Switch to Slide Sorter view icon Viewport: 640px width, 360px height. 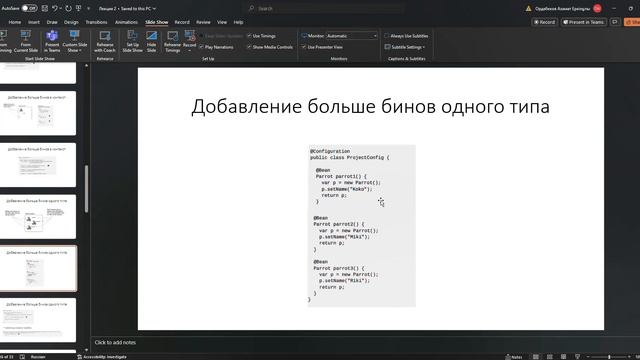[x=549, y=357]
